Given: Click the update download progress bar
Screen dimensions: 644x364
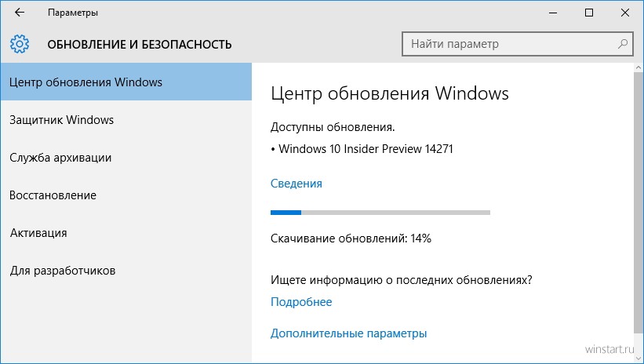Looking at the screenshot, I should point(380,213).
